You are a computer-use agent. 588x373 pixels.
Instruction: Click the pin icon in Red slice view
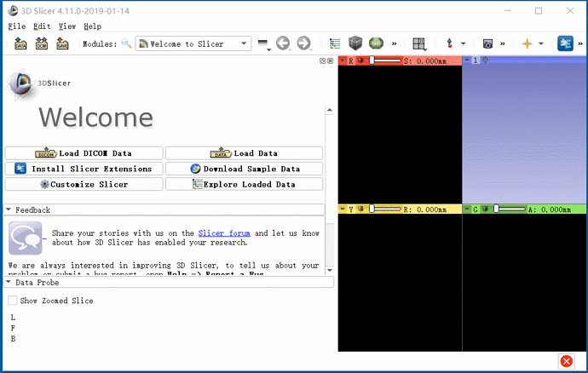[343, 60]
